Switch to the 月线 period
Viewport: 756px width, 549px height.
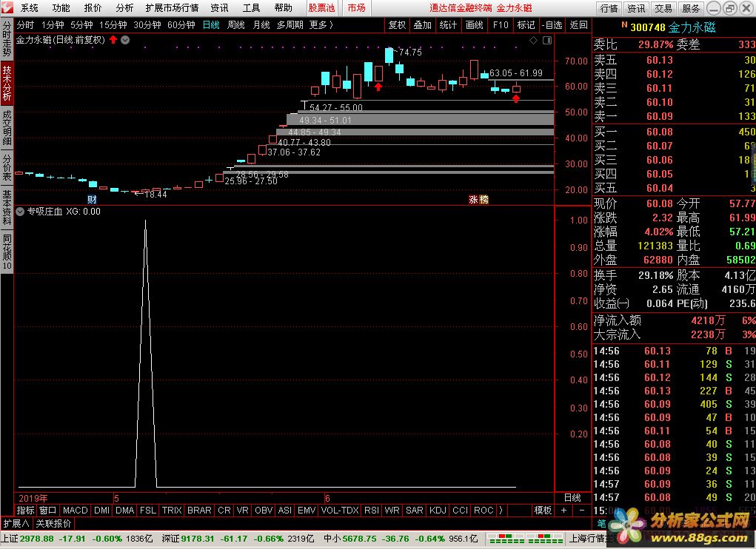pyautogui.click(x=261, y=24)
